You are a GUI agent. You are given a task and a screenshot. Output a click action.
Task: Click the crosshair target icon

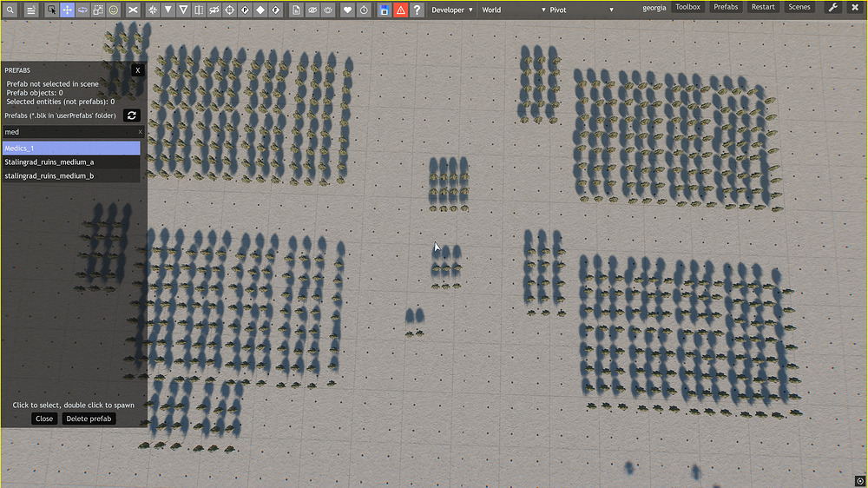[x=230, y=10]
